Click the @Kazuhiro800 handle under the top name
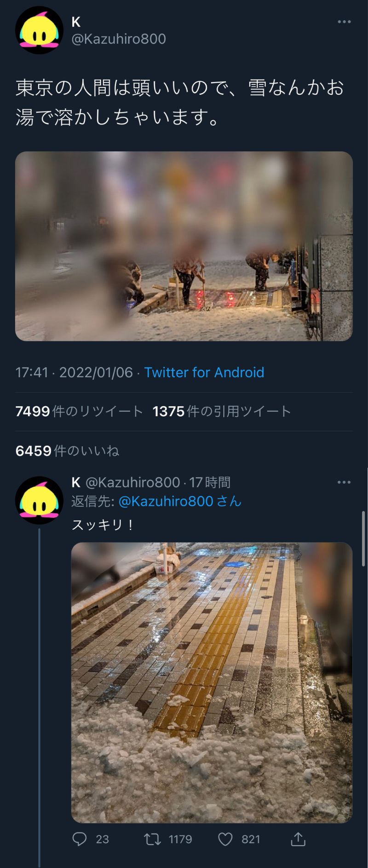The width and height of the screenshot is (368, 868). pos(119,39)
